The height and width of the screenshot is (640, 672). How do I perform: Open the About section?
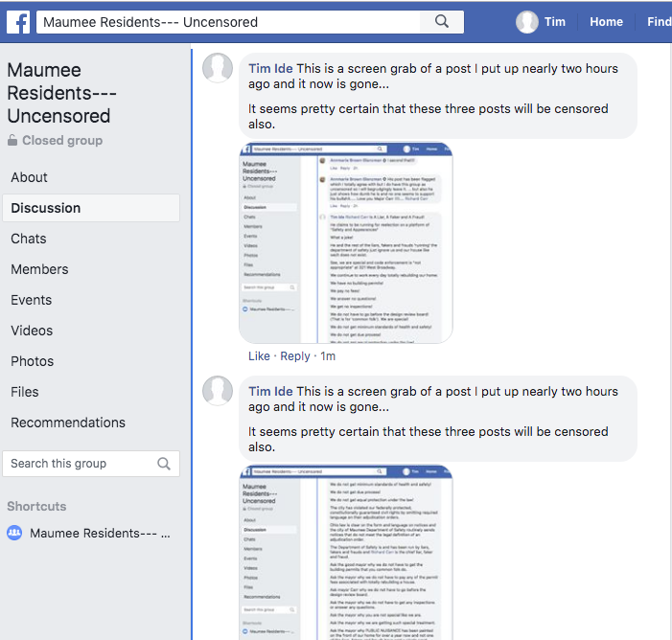point(30,177)
